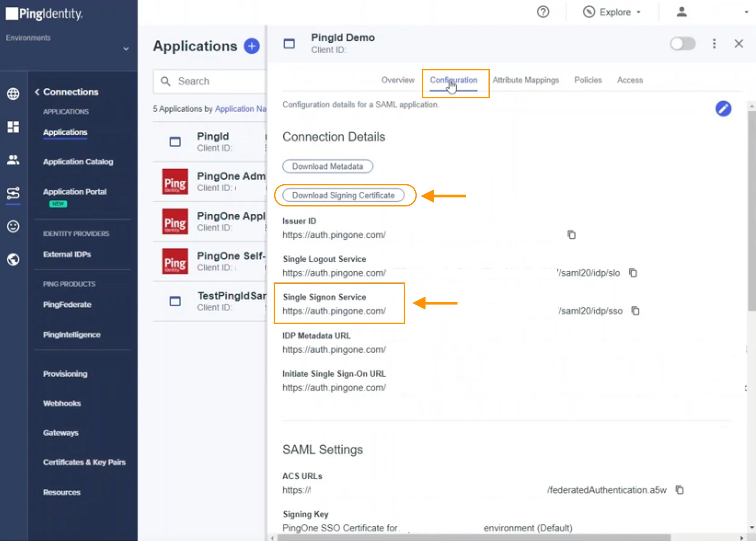Copy the Single Signon Service URL

[x=635, y=311]
